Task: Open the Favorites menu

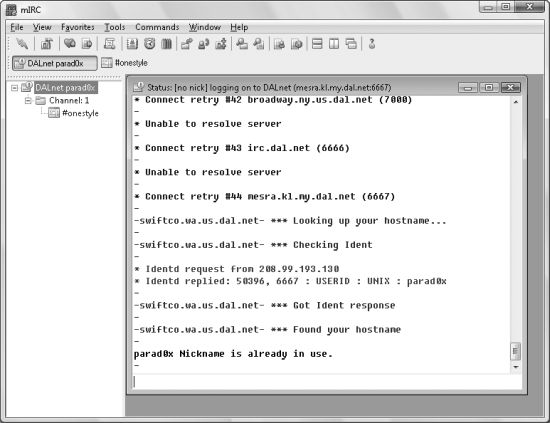Action: (78, 27)
